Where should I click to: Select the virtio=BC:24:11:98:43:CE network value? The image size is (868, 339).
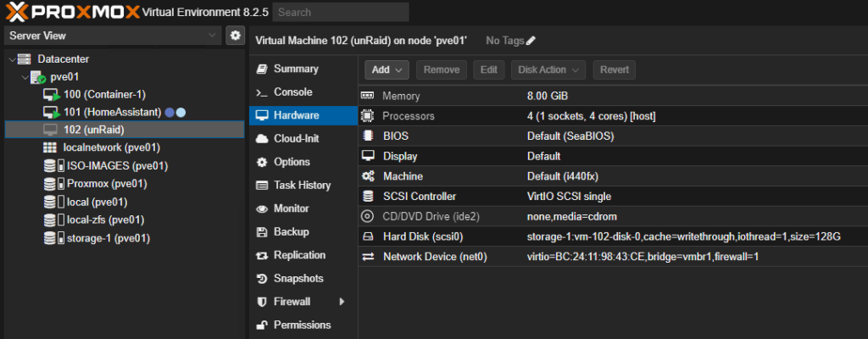click(643, 257)
